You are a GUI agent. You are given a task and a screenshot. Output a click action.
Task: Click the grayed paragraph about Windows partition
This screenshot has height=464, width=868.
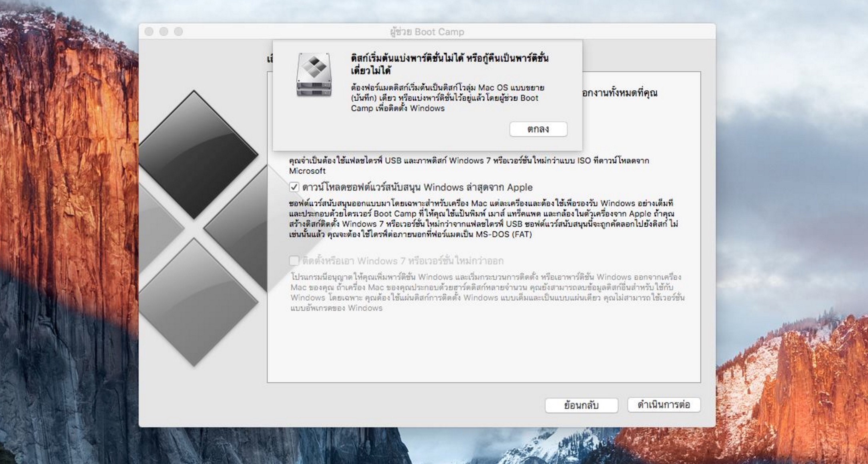click(487, 292)
